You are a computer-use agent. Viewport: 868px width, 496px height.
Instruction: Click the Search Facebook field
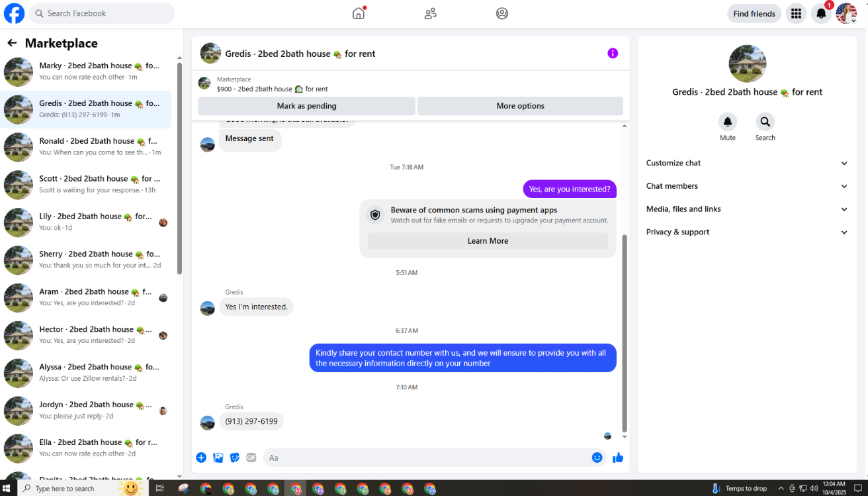[x=102, y=13]
